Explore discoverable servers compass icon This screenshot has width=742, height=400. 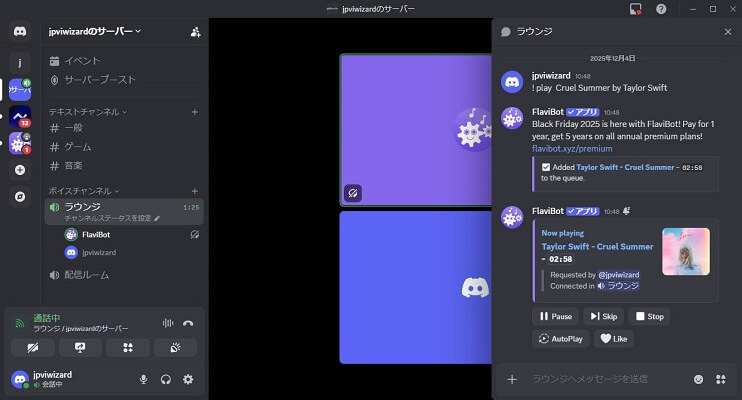(x=20, y=196)
